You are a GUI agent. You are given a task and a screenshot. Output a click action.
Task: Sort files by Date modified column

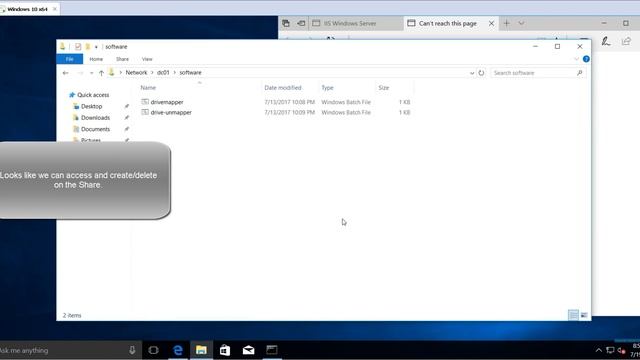click(x=282, y=88)
